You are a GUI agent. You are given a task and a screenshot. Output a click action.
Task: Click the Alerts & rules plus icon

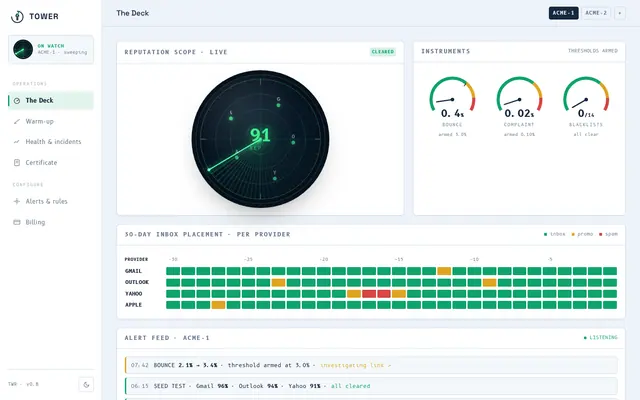(17, 201)
